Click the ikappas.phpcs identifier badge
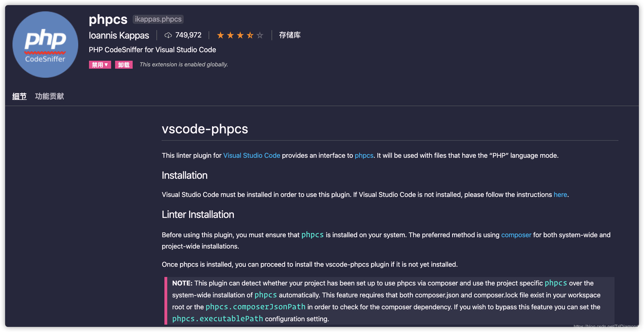 click(x=158, y=19)
